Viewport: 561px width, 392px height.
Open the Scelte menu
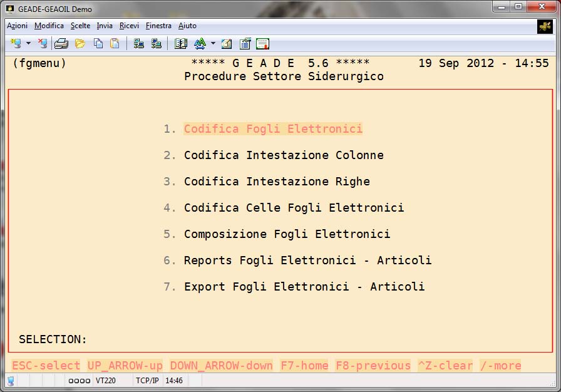tap(80, 26)
